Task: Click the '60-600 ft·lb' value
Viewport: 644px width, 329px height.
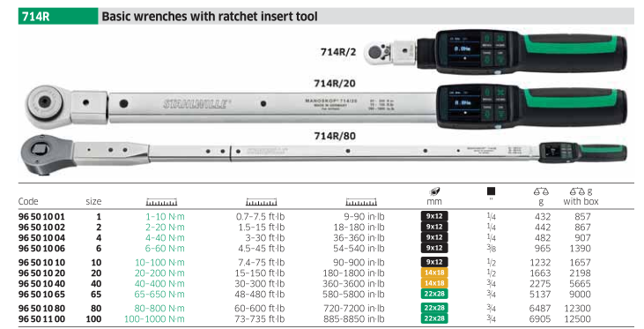Action: point(260,309)
